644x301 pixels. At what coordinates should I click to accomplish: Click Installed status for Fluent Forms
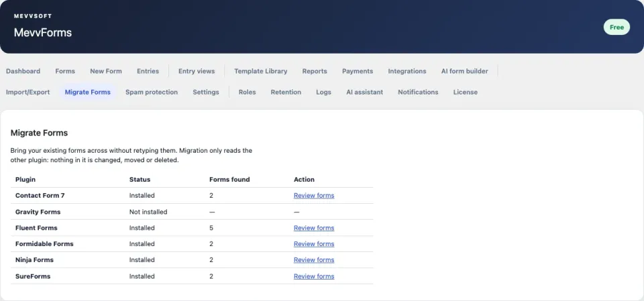coord(142,228)
